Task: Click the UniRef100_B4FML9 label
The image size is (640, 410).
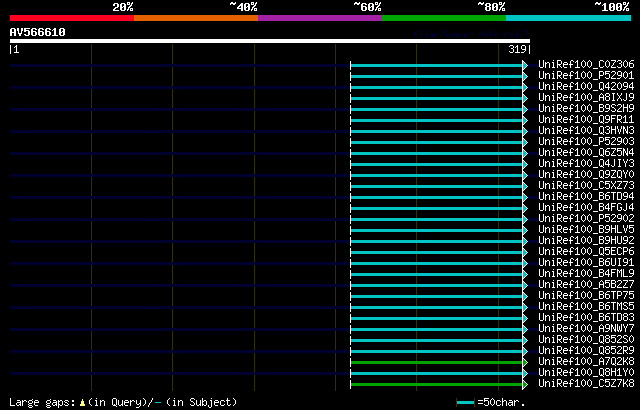Action: (x=586, y=274)
